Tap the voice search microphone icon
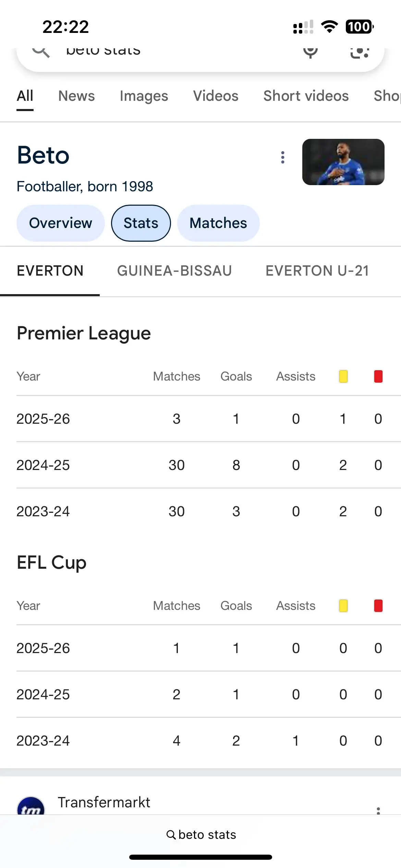The height and width of the screenshot is (868, 401). click(x=311, y=52)
